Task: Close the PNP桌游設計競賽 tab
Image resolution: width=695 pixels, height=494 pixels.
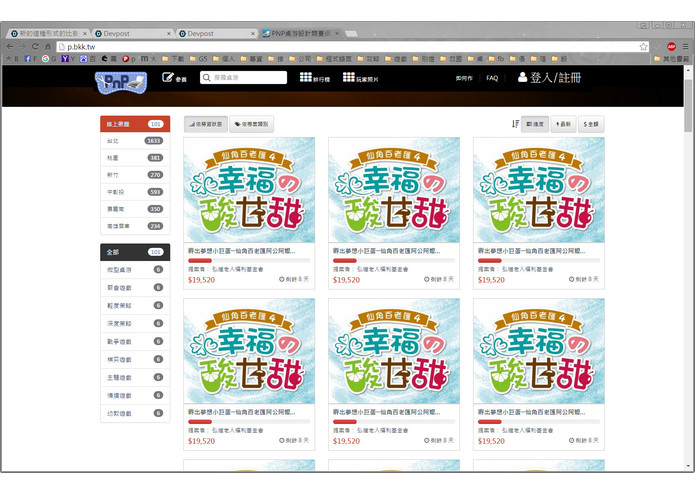Action: click(337, 33)
